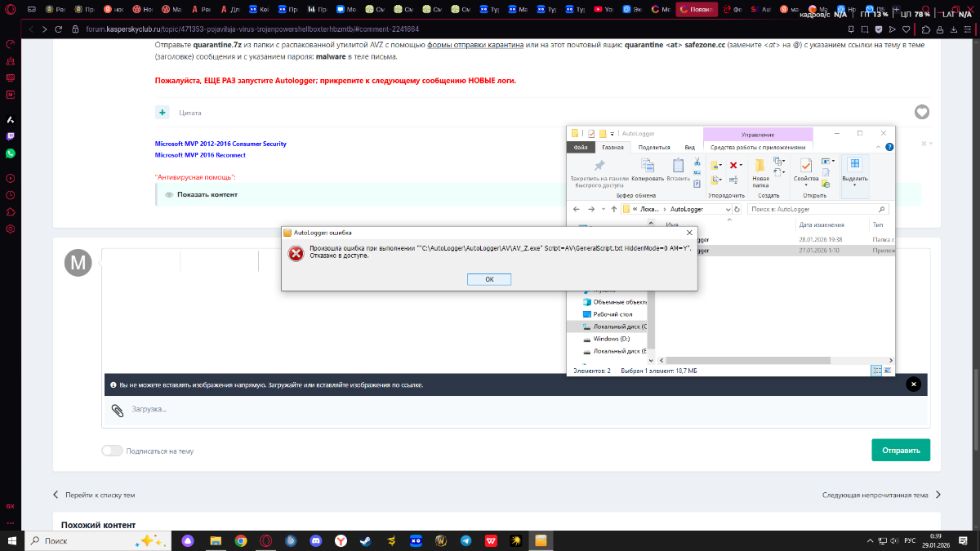The image size is (980, 551).
Task: Open the Свойства dropdown arrow in ribbon
Action: click(805, 185)
